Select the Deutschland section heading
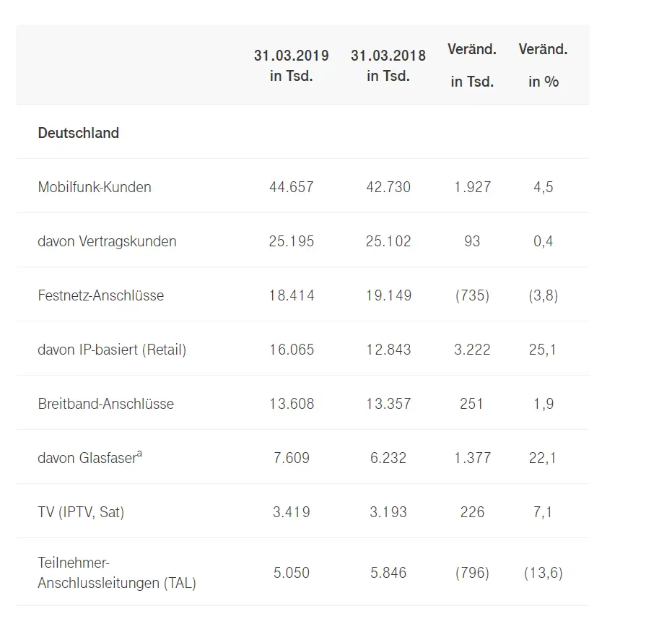672x619 pixels. click(79, 133)
